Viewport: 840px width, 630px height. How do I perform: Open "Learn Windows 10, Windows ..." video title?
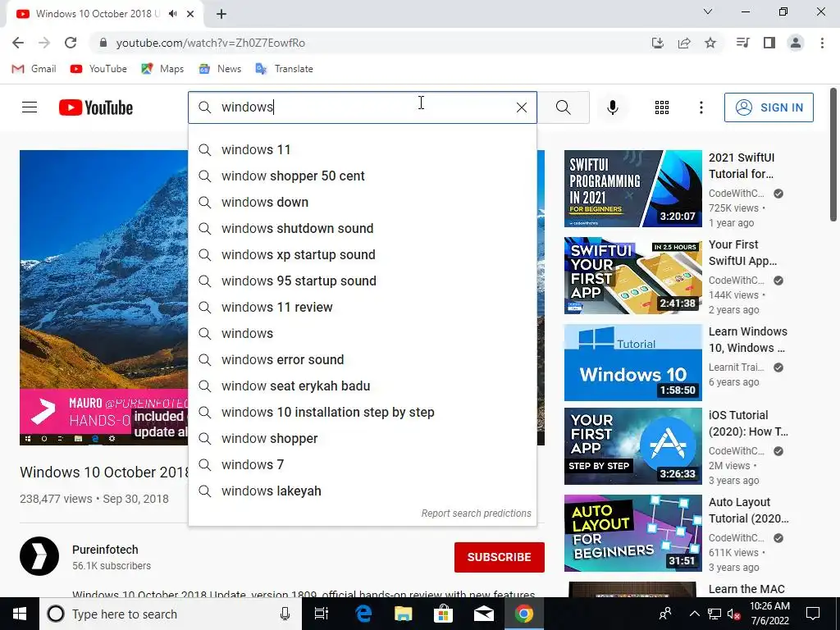(x=748, y=340)
